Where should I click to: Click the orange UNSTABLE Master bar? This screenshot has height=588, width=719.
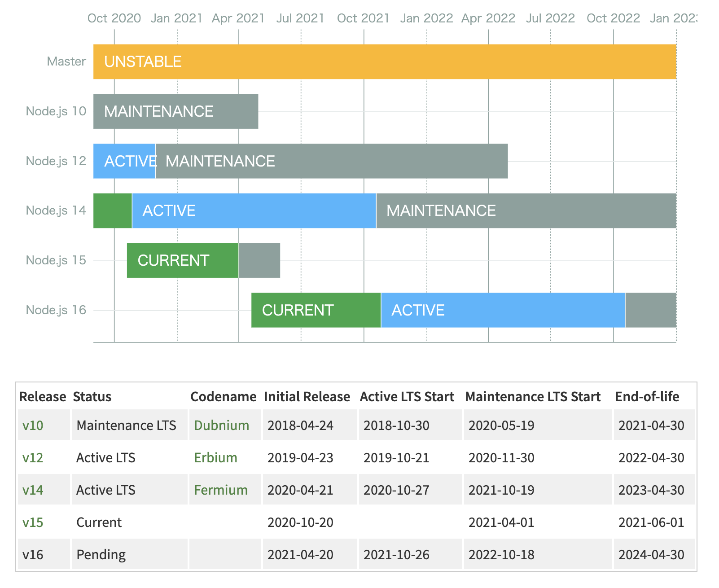coord(385,61)
